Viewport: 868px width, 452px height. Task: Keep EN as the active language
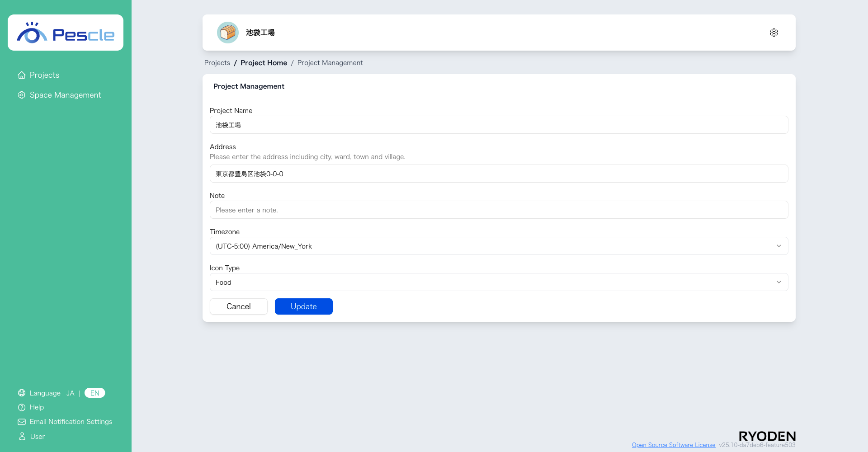(94, 393)
